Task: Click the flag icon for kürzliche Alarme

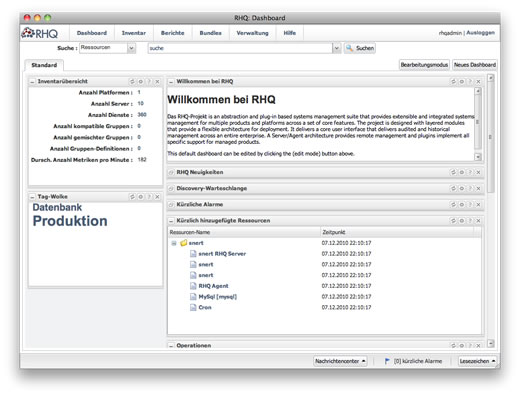Action: (387, 361)
